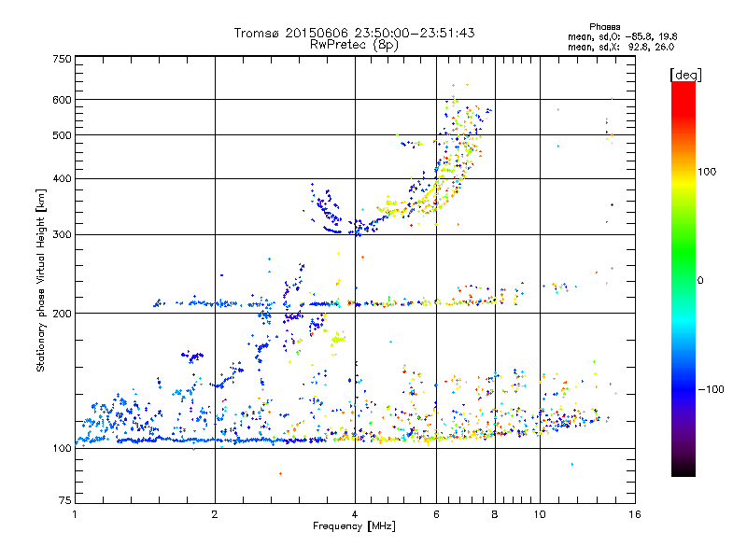Screen dimensions: 747x560
Task: Click the '300' height axis label
Action: (x=62, y=234)
